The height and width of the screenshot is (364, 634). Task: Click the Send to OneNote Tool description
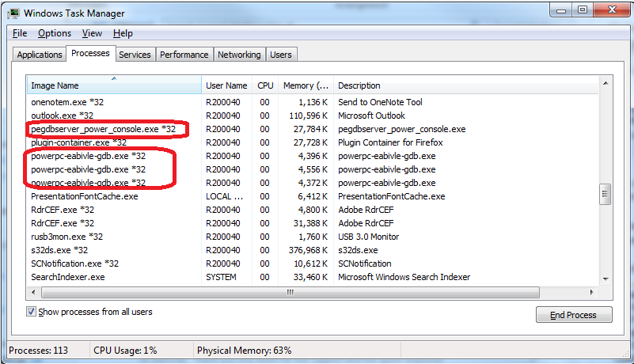(381, 102)
